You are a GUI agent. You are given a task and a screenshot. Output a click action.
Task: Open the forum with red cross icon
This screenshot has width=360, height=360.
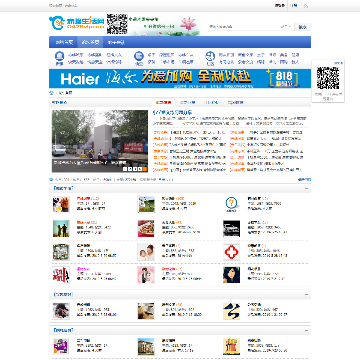(231, 252)
